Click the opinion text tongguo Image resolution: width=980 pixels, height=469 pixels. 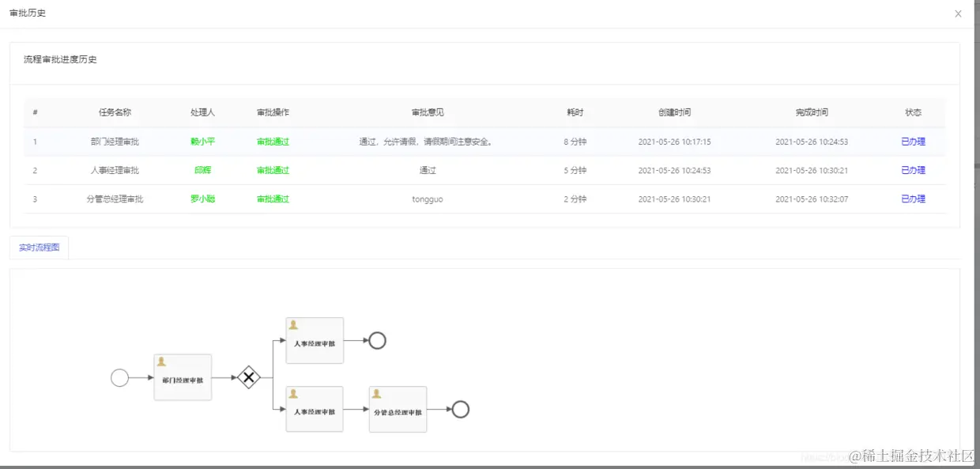click(x=428, y=199)
